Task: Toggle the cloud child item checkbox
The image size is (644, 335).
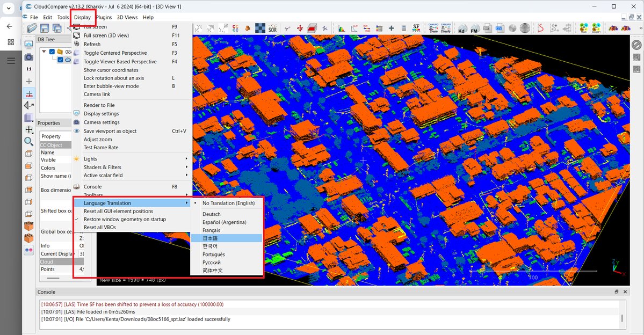Action: (x=60, y=60)
